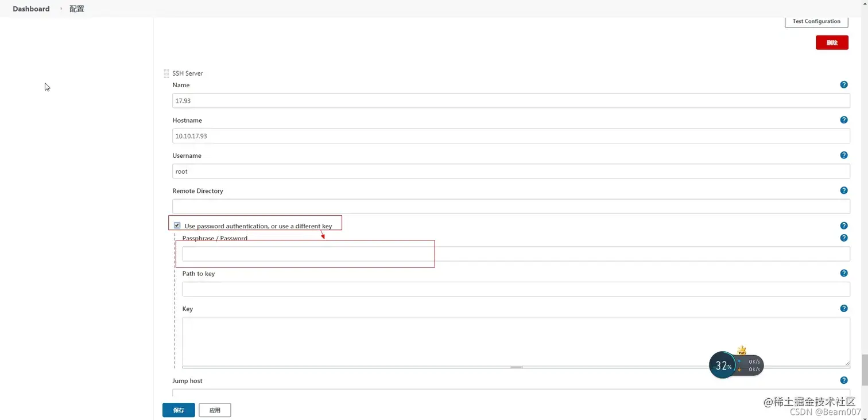The height and width of the screenshot is (420, 868).
Task: Click the 保存 save button
Action: tap(179, 410)
